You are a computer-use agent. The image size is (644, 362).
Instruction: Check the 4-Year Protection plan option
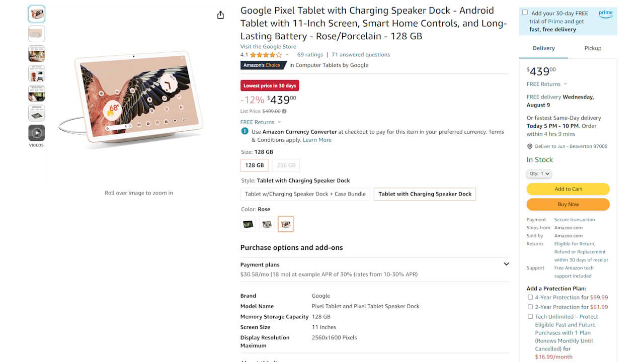click(530, 297)
